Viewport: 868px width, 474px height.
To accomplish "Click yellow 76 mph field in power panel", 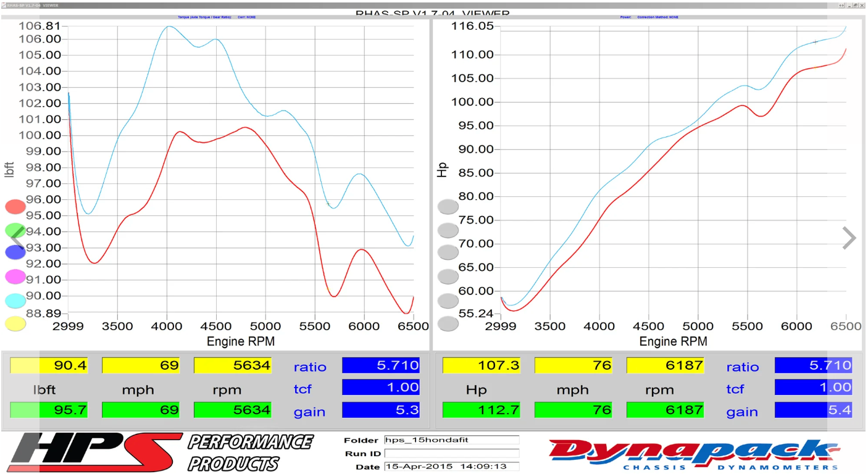I will [574, 365].
